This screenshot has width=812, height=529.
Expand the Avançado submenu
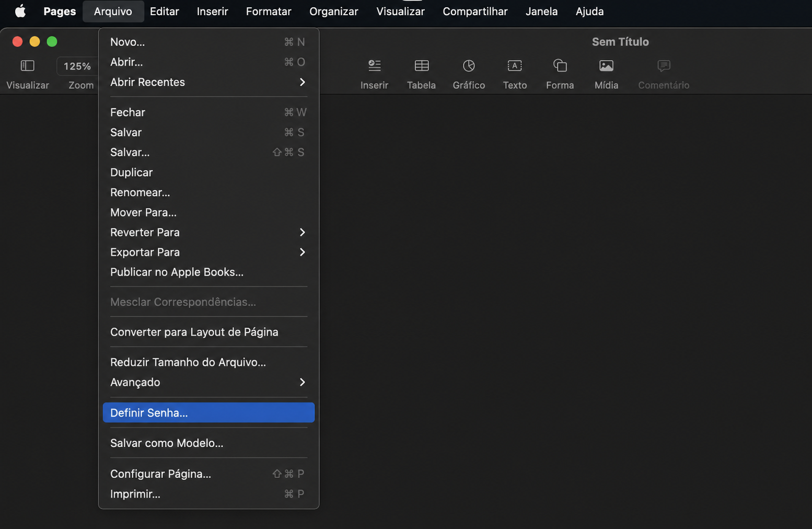pyautogui.click(x=208, y=382)
